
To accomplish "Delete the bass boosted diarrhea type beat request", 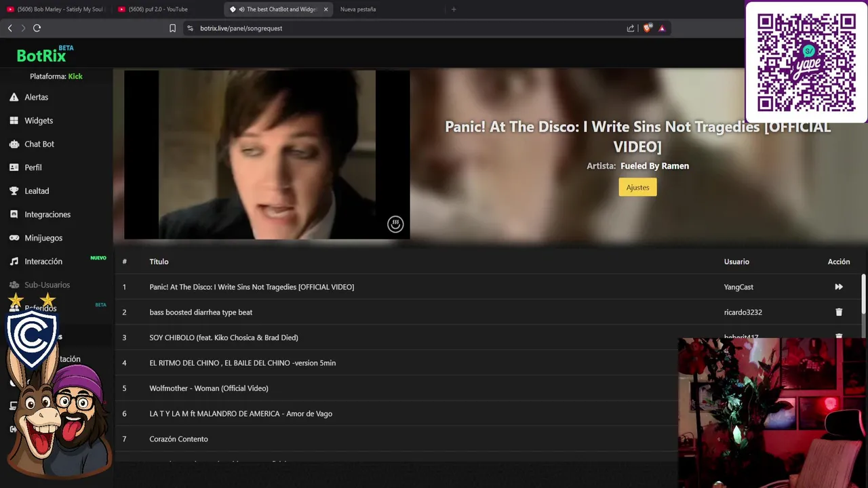I will [839, 312].
